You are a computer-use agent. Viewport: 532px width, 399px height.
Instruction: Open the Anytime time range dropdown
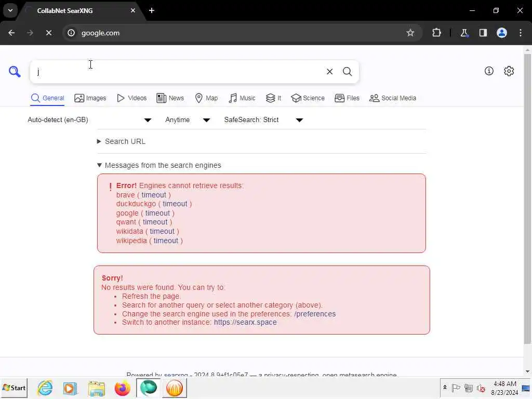(x=188, y=120)
